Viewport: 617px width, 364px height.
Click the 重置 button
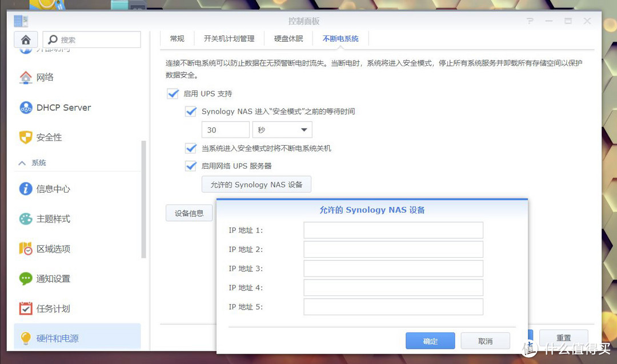coord(563,338)
